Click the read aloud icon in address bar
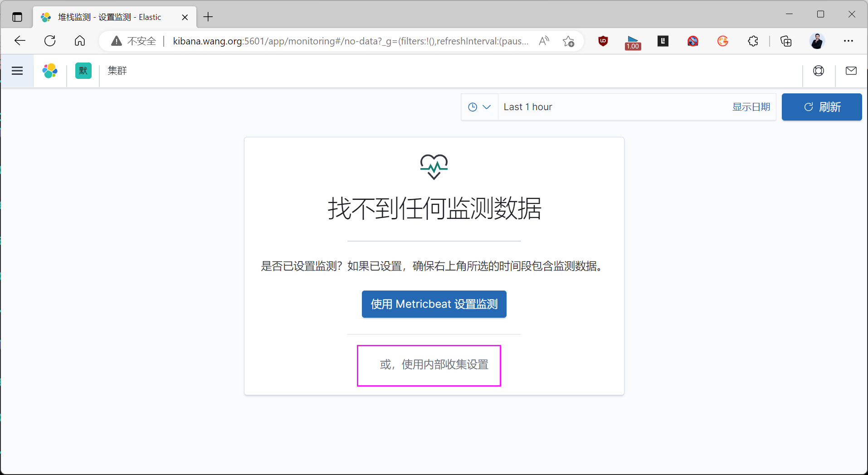Image resolution: width=868 pixels, height=475 pixels. click(x=544, y=41)
